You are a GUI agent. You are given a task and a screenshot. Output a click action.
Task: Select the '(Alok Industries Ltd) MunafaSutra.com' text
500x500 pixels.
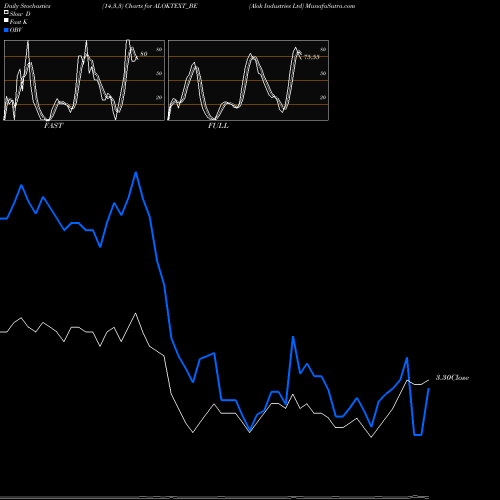[x=302, y=6]
